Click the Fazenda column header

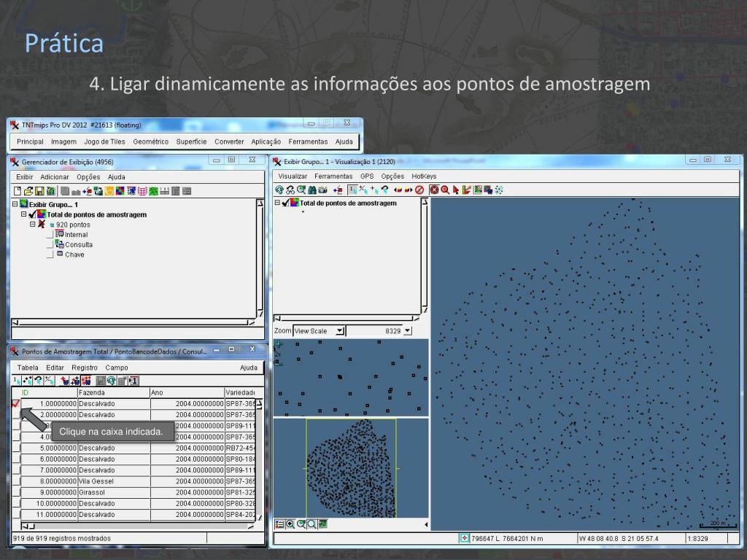[114, 393]
